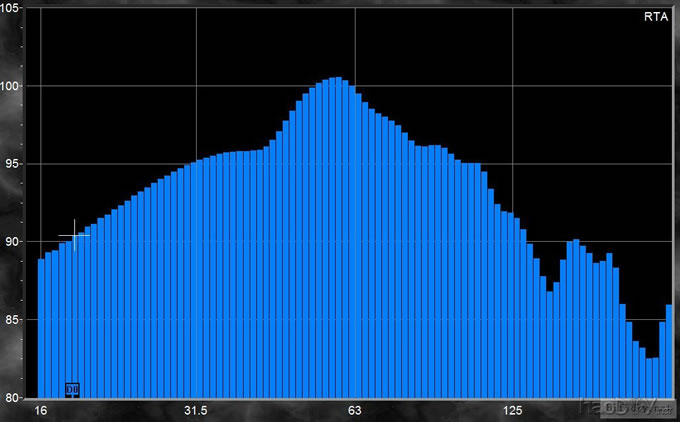Viewport: 680px width, 422px height.
Task: Click the lowest dip bar near right edge
Action: click(649, 378)
